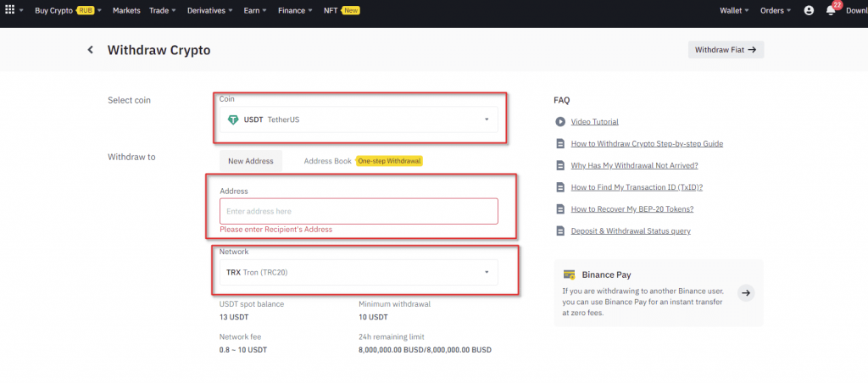Open the notifications bell icon

(831, 10)
